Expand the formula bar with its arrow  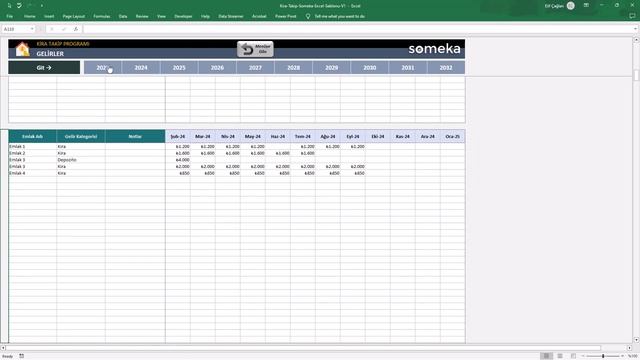point(635,29)
